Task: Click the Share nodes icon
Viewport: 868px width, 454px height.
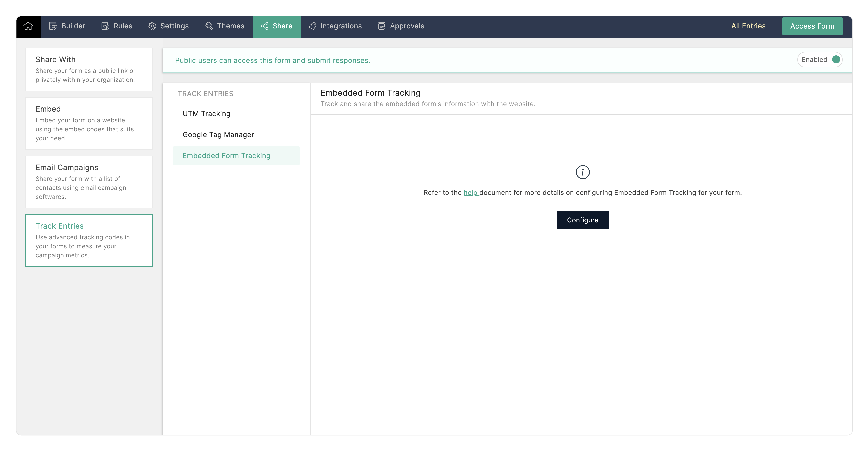Action: click(264, 26)
